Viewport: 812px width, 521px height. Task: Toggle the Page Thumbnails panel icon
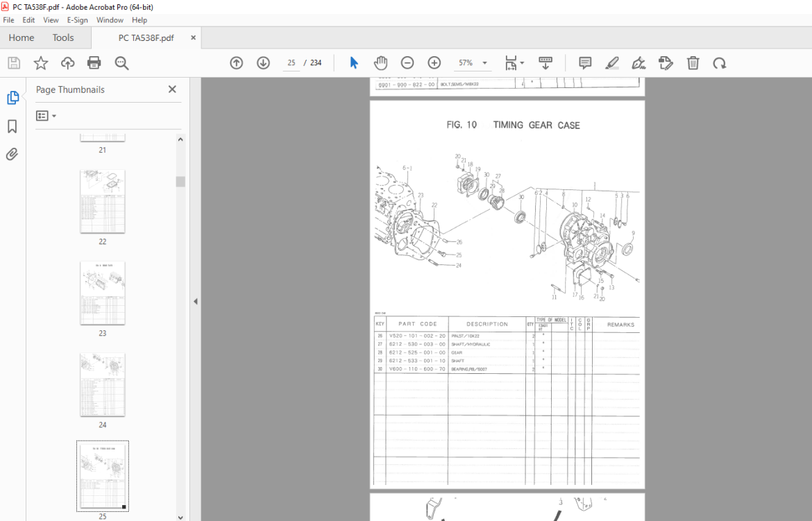tap(12, 98)
